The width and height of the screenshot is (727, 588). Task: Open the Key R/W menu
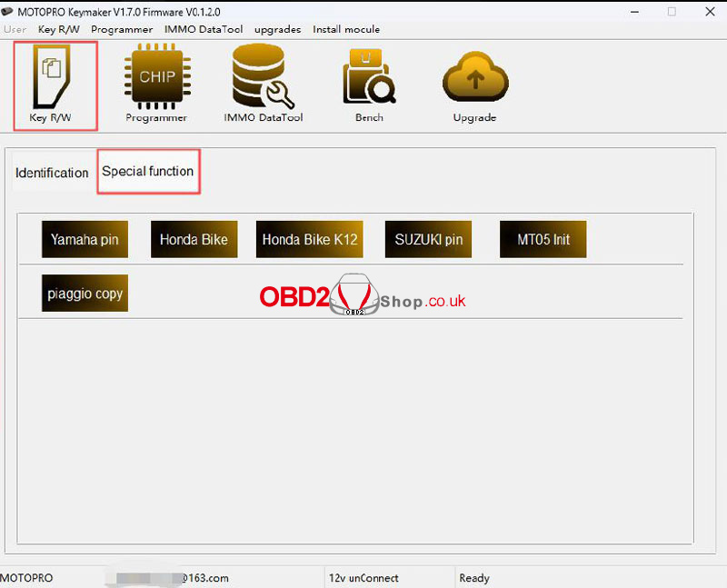click(59, 29)
